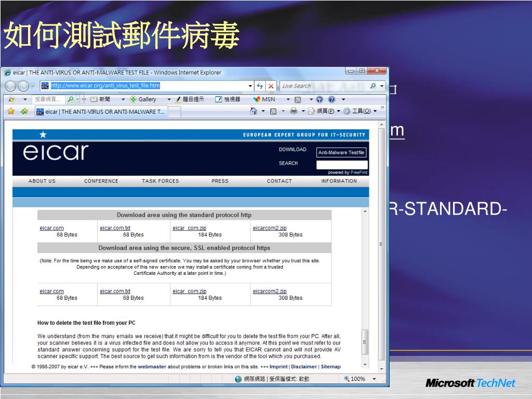Open the Gallery dropdown arrow
The height and width of the screenshot is (399, 532).
click(x=169, y=99)
